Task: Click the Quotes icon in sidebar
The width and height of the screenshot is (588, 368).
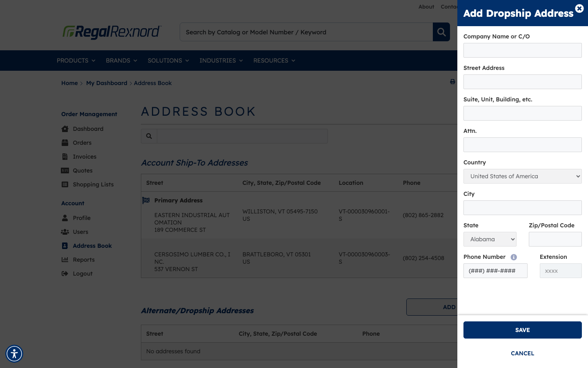Action: [65, 171]
